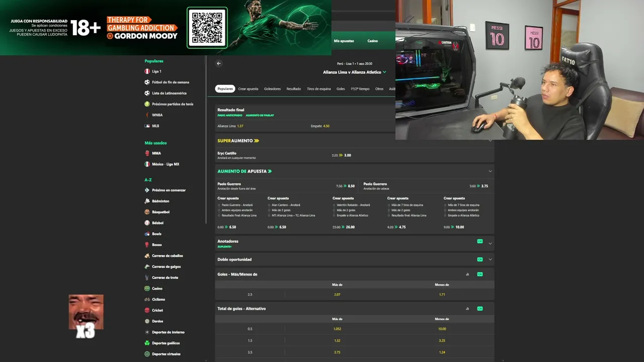This screenshot has width=644, height=362.
Task: Go to Mis apuestas in top navigation
Action: [x=344, y=41]
